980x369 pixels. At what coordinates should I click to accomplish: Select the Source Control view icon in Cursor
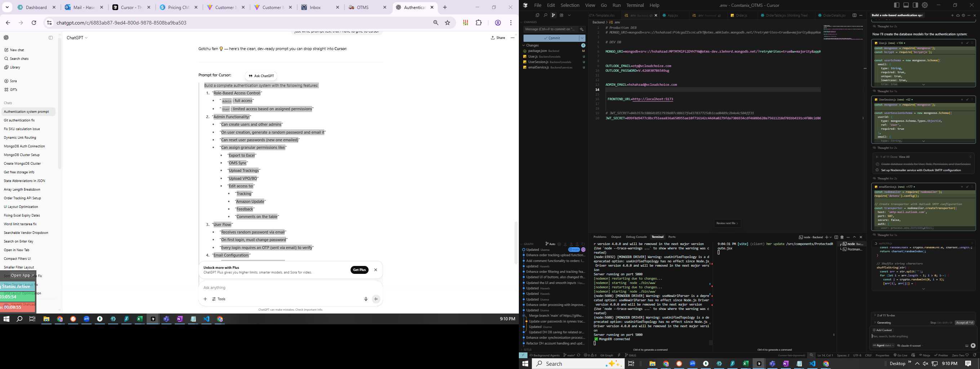coord(553,15)
